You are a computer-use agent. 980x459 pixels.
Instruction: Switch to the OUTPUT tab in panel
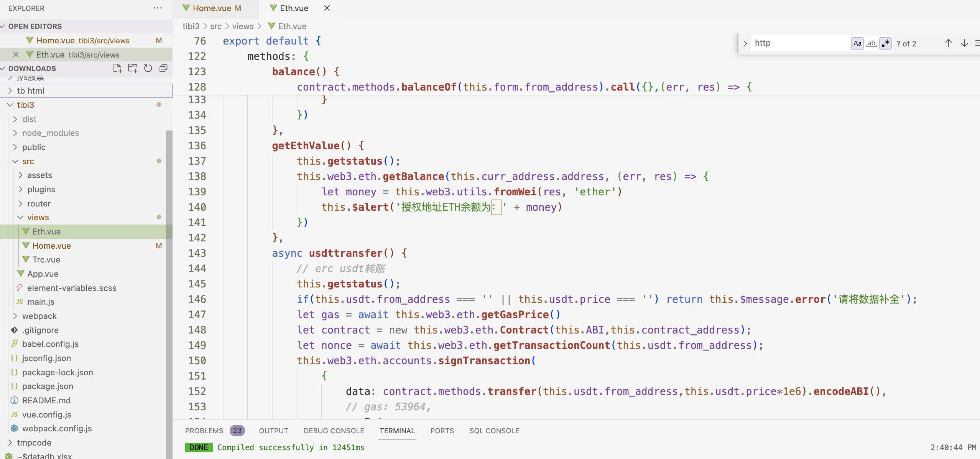pos(273,430)
